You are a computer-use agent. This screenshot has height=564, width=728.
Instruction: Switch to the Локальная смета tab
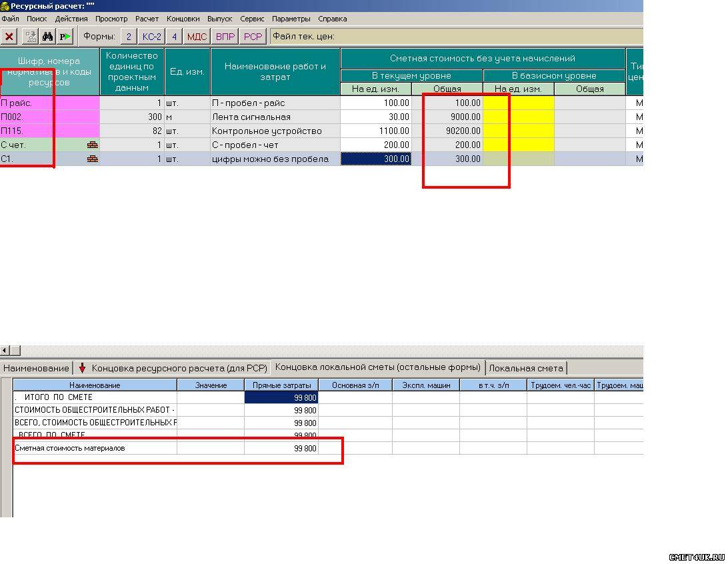526,368
